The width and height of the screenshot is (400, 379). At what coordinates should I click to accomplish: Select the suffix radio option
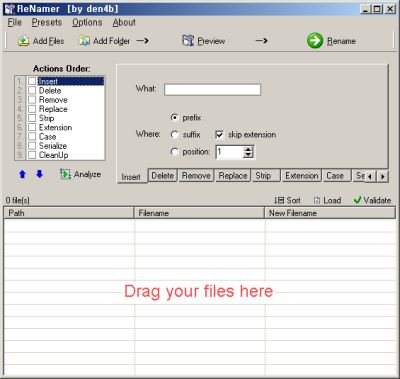point(174,135)
